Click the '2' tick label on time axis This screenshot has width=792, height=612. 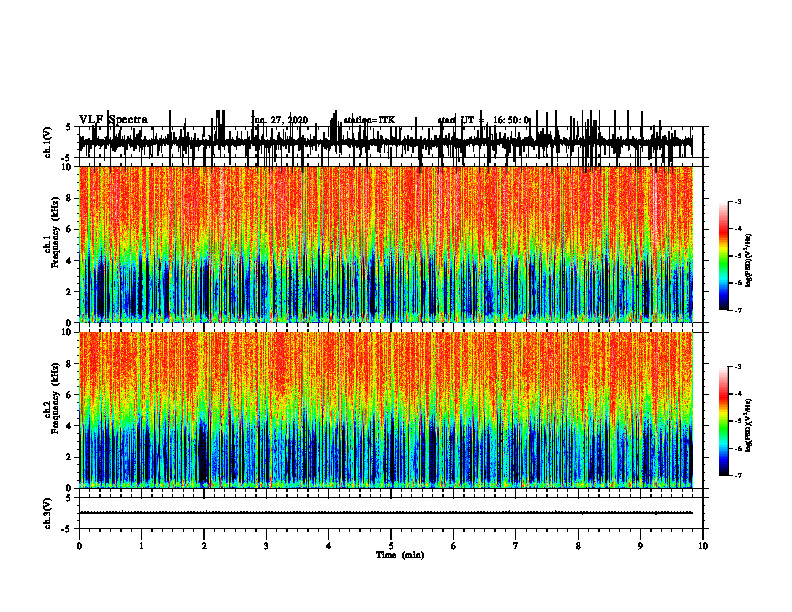coord(204,546)
